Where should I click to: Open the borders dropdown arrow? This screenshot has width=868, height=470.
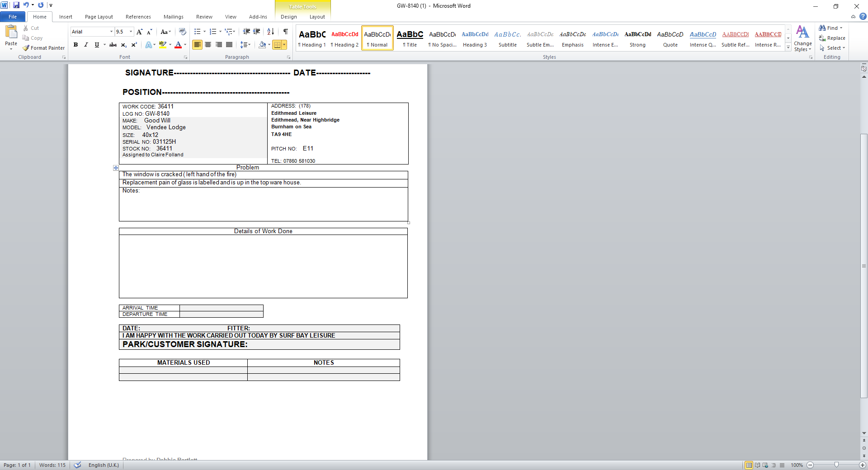coord(284,45)
